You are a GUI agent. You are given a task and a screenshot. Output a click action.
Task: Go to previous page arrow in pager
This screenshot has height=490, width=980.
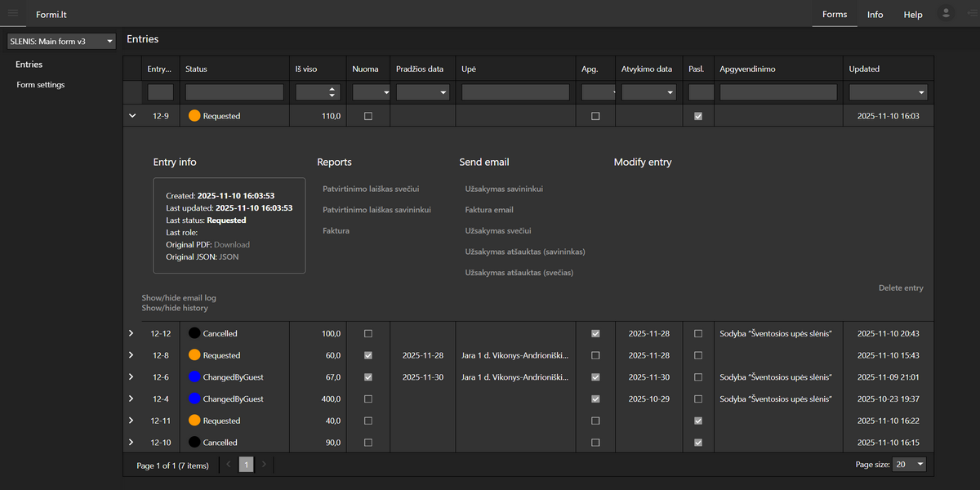coord(228,465)
